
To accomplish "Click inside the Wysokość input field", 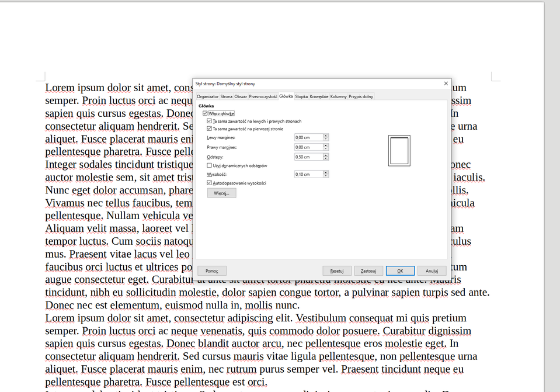I will tap(308, 174).
